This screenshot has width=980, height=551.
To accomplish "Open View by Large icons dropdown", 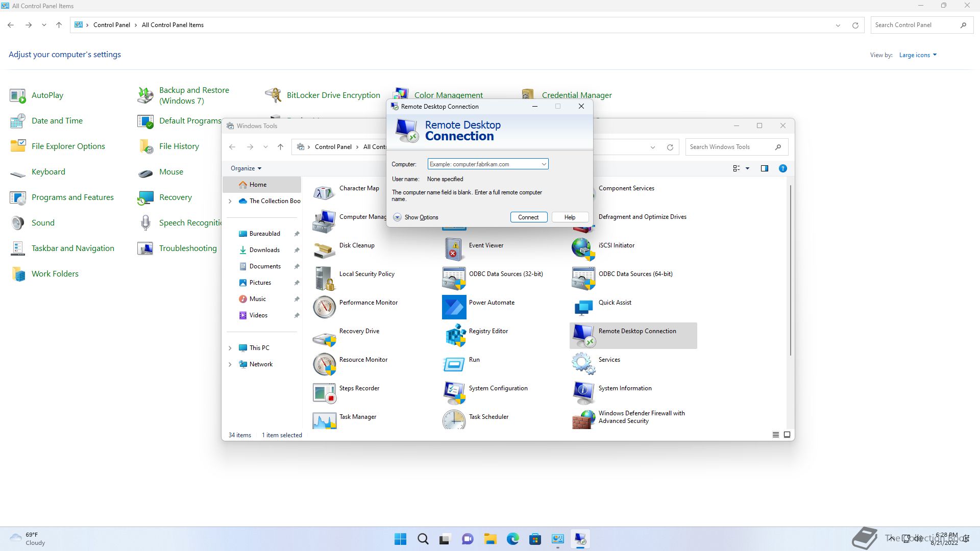I will (918, 55).
